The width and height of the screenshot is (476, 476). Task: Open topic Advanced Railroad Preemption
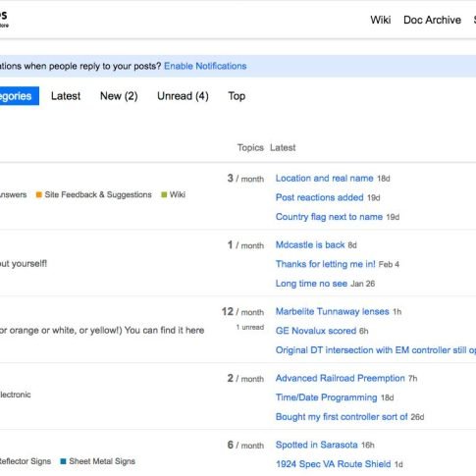coord(340,379)
